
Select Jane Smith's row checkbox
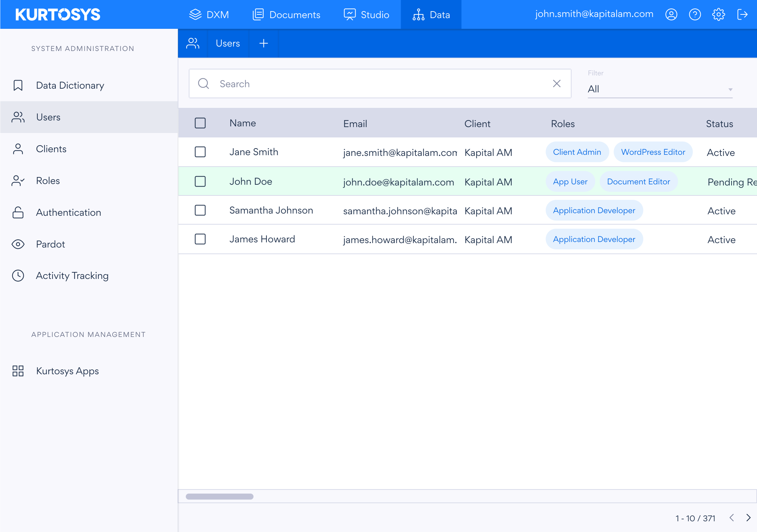[x=200, y=152]
